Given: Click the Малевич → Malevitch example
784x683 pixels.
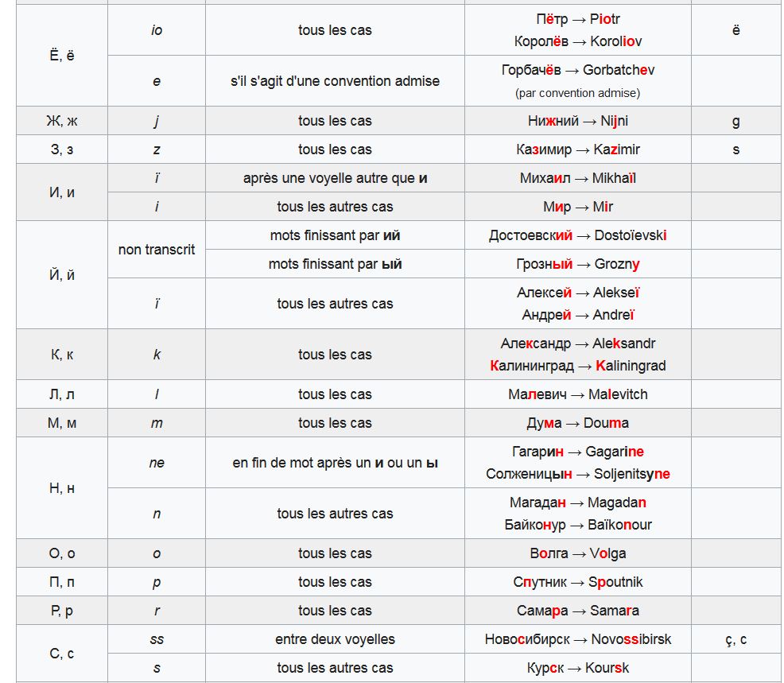Looking at the screenshot, I should click(x=577, y=394).
